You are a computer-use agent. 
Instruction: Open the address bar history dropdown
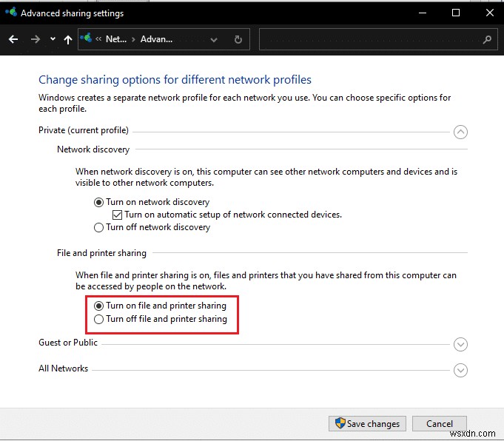[214, 40]
